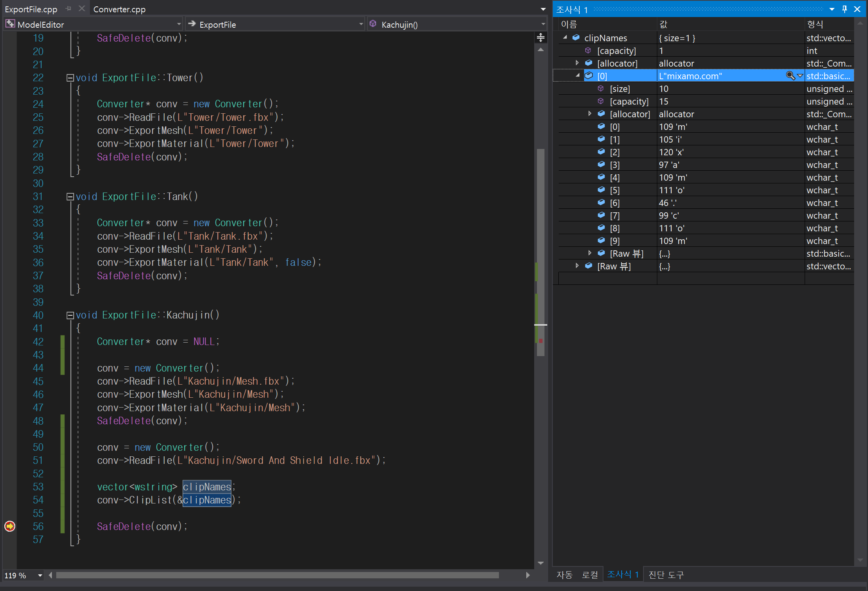
Task: Open the 119 % zoom level combo box
Action: 40,575
